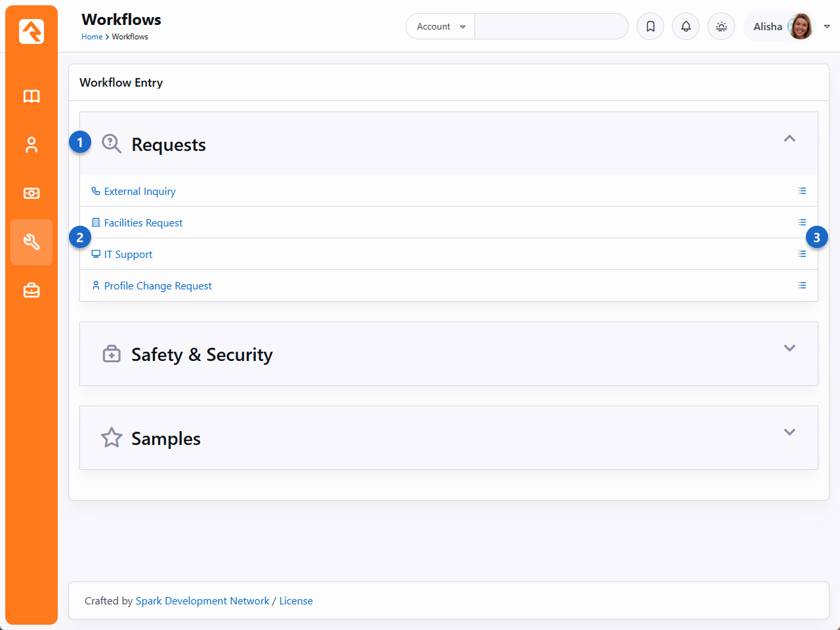Expand the Safety & Security section
840x630 pixels.
coord(789,348)
